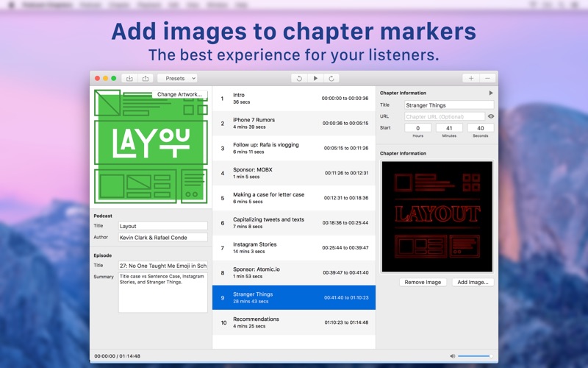
Task: Select the Sponsor: Atomic.io chapter
Action: pyautogui.click(x=293, y=272)
